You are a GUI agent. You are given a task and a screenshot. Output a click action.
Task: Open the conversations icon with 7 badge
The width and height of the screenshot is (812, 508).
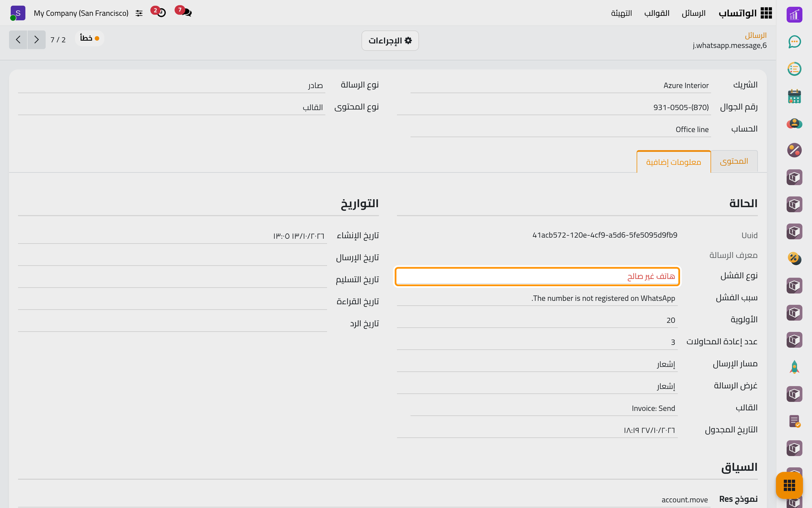[x=184, y=12]
